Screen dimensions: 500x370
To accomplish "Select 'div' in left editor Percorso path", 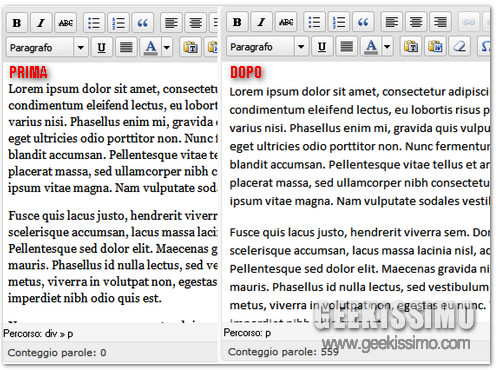I will pyautogui.click(x=51, y=334).
